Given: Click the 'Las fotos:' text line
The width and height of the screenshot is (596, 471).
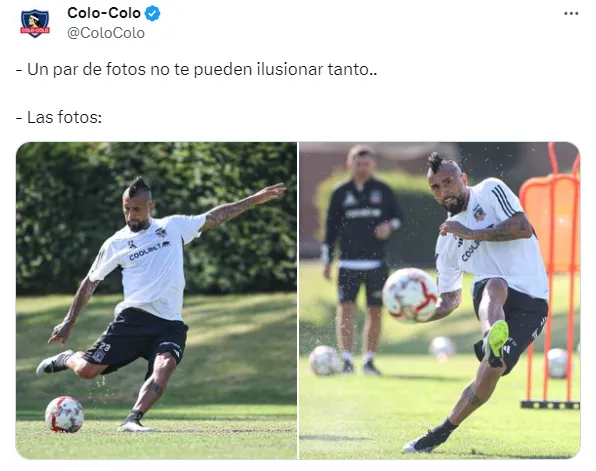Looking at the screenshot, I should pyautogui.click(x=59, y=117).
